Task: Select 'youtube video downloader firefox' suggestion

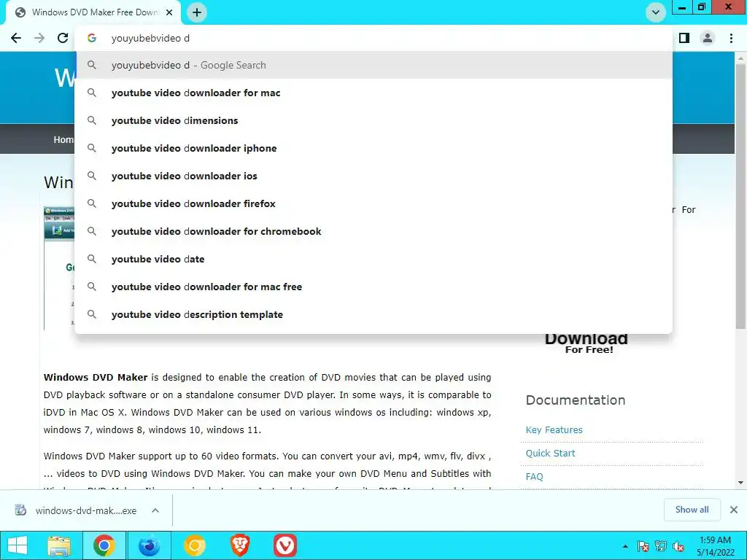Action: click(374, 204)
